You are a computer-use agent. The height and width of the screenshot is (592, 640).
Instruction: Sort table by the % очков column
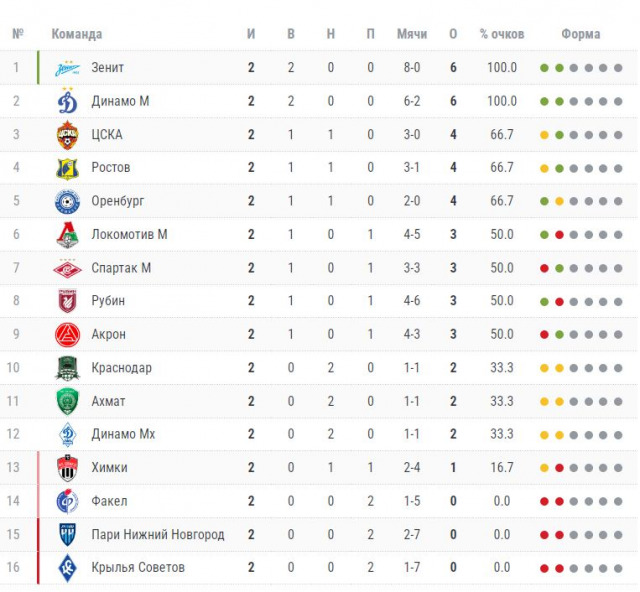click(501, 34)
